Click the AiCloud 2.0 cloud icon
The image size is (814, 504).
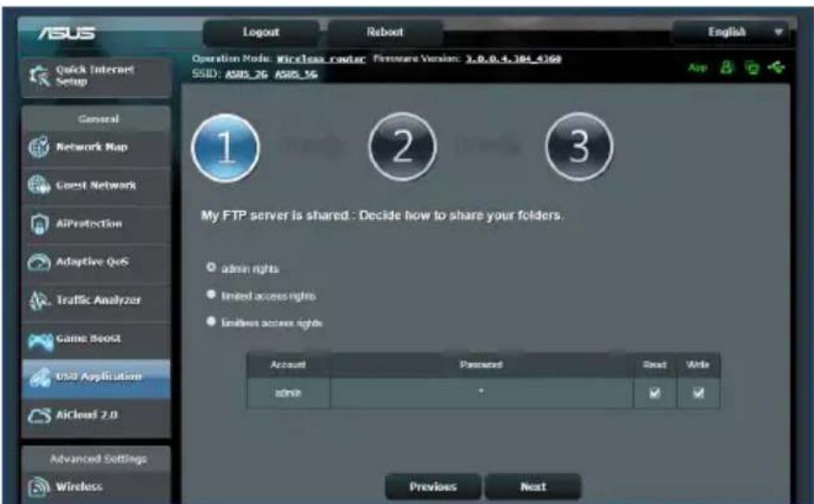click(x=40, y=416)
